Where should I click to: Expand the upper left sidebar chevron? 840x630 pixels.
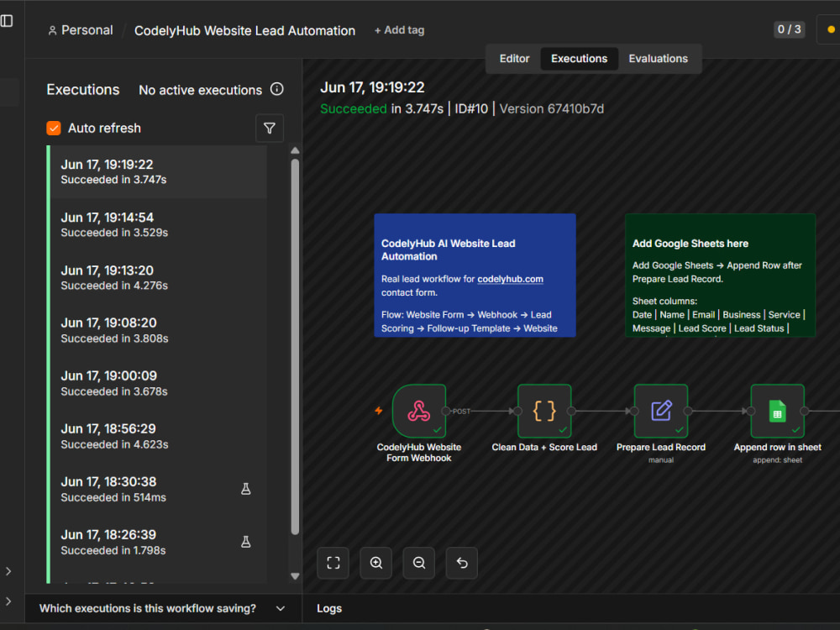tap(8, 571)
